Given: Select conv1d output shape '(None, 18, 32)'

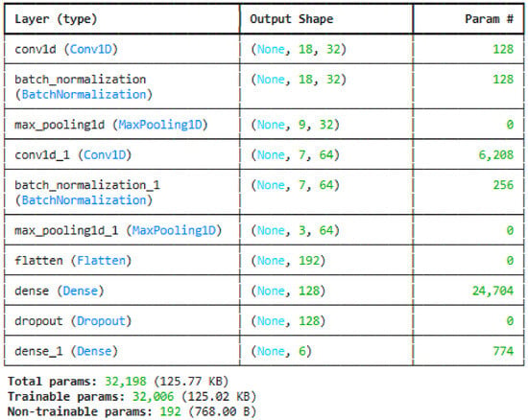Looking at the screenshot, I should 299,50.
